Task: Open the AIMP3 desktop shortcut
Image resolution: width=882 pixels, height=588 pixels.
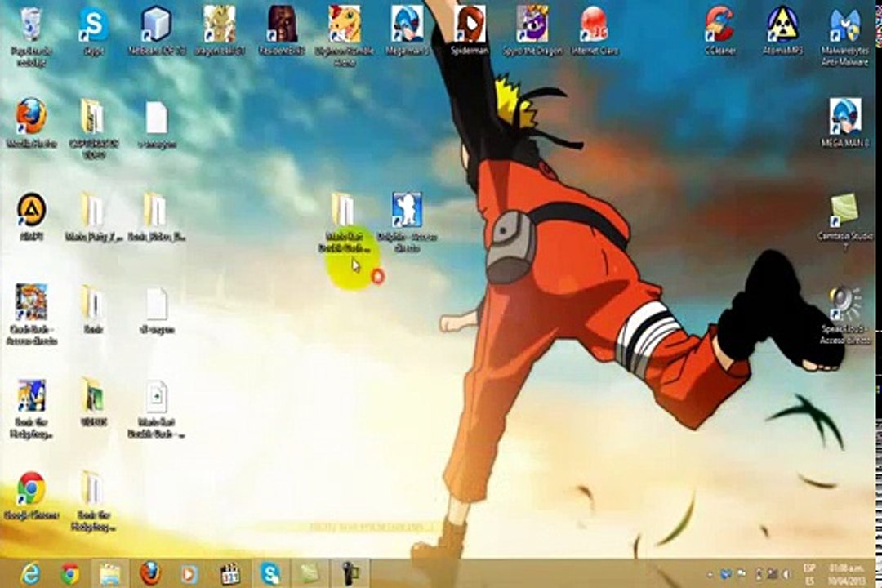Action: pyautogui.click(x=32, y=216)
